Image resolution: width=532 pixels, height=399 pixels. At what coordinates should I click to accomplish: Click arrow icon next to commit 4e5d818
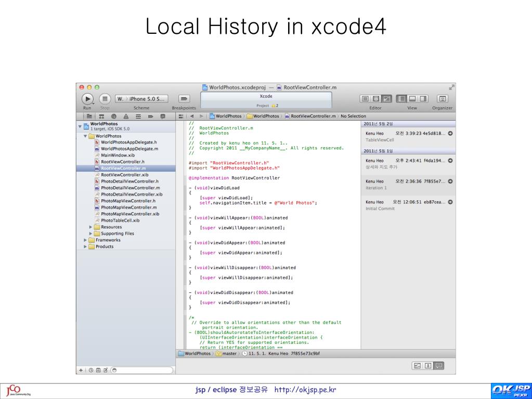[450, 133]
